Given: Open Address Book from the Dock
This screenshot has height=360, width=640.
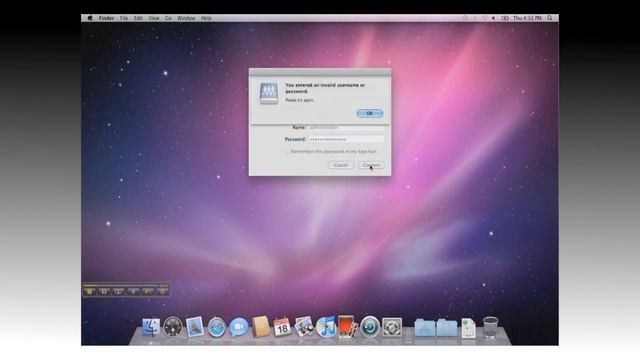Looking at the screenshot, I should click(x=261, y=327).
